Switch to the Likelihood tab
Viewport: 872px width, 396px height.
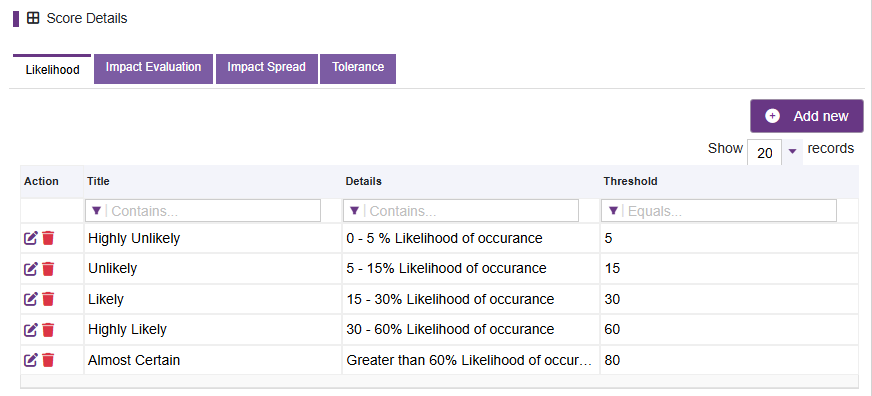pos(52,70)
